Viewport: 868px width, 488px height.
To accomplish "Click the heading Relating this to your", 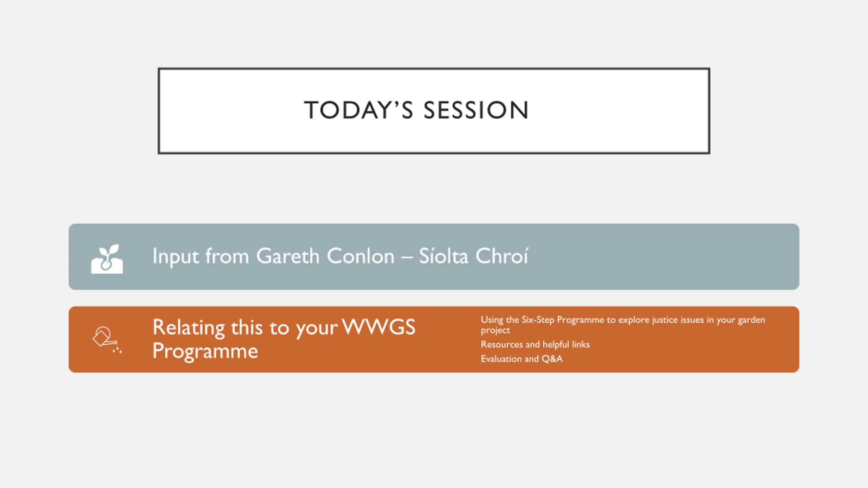I will (x=245, y=328).
